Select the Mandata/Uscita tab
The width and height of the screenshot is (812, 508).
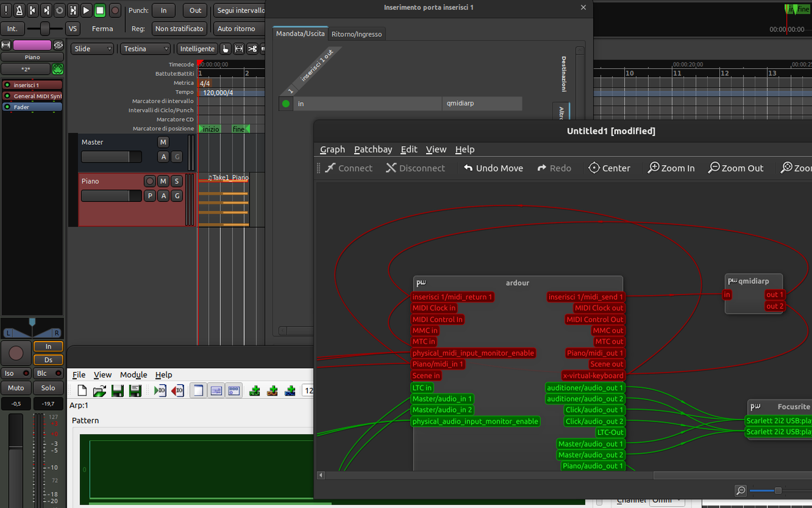[300, 34]
